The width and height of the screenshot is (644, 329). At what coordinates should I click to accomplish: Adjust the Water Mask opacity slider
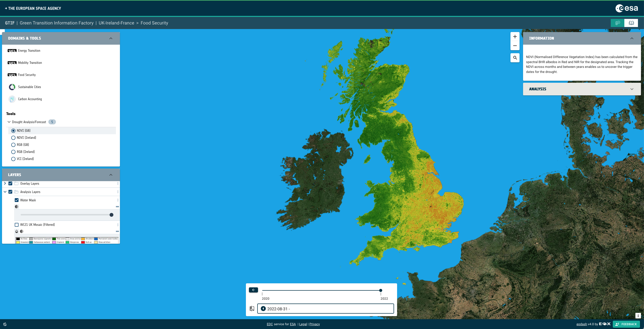(111, 215)
